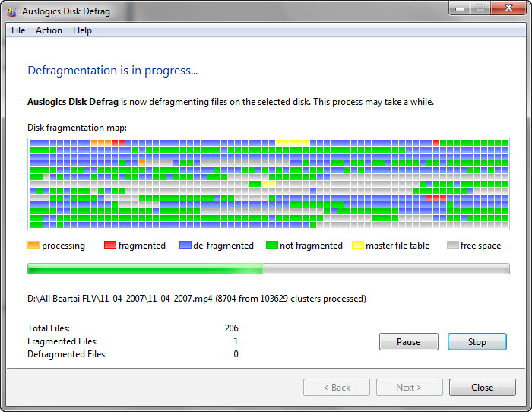This screenshot has height=412, width=532.
Task: Click the 'Defragmentation is in progress...' heading
Action: pyautogui.click(x=112, y=71)
